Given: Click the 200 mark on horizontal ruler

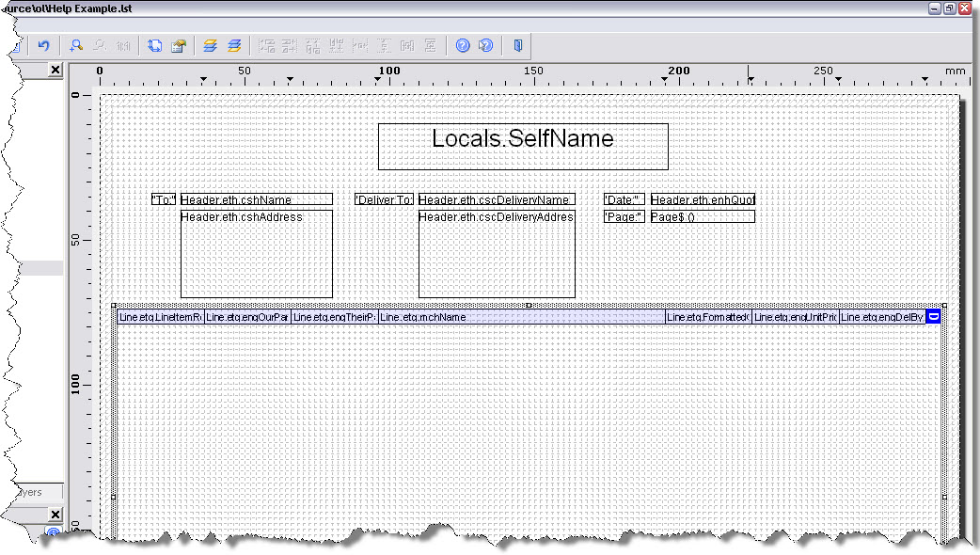Looking at the screenshot, I should (679, 71).
